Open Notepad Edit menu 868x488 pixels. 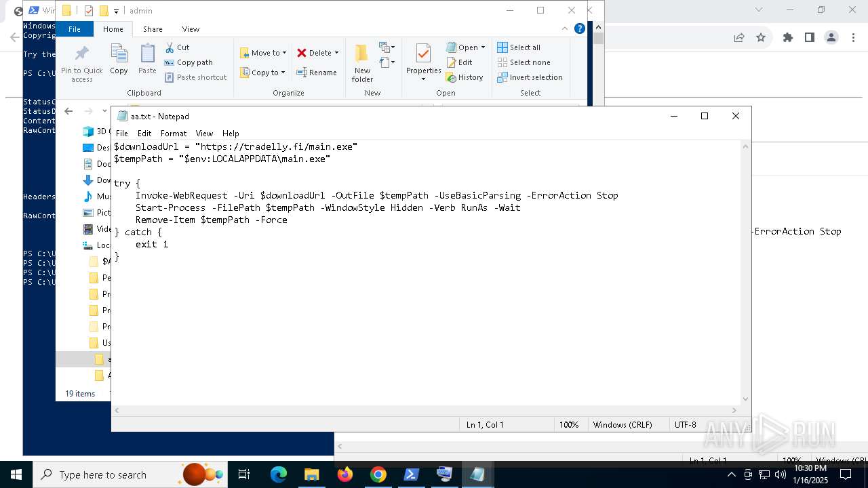coord(144,134)
